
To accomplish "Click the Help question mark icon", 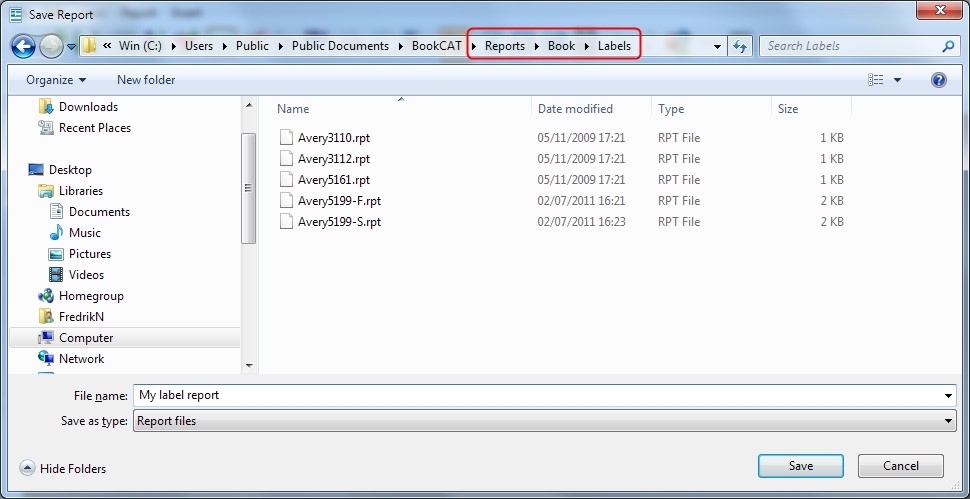I will 938,80.
